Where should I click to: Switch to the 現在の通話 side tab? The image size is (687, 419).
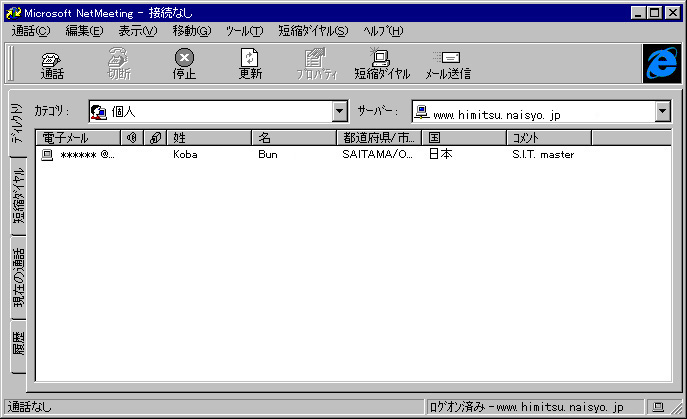click(18, 277)
